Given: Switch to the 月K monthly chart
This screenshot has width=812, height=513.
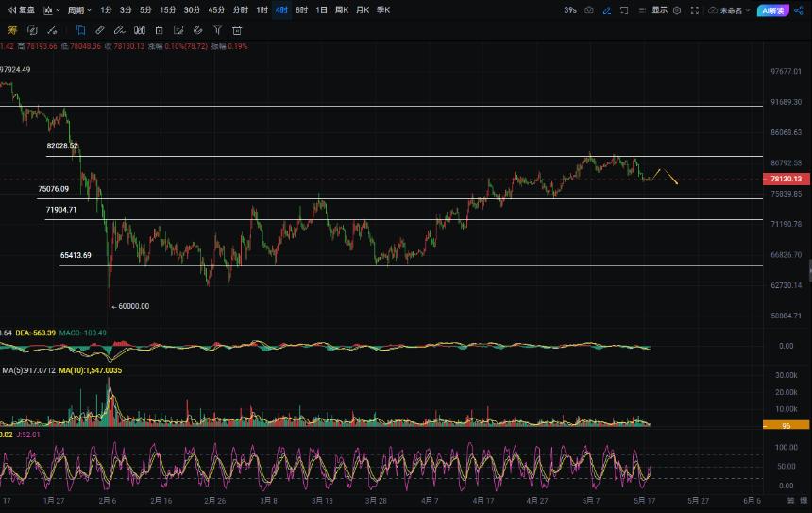Looking at the screenshot, I should pyautogui.click(x=363, y=9).
